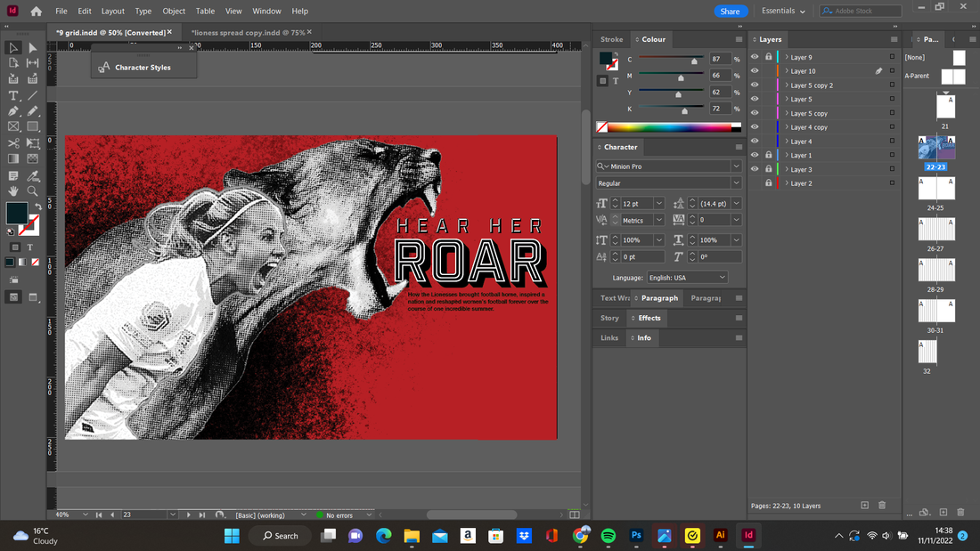
Task: Open the File menu
Action: [x=61, y=12]
